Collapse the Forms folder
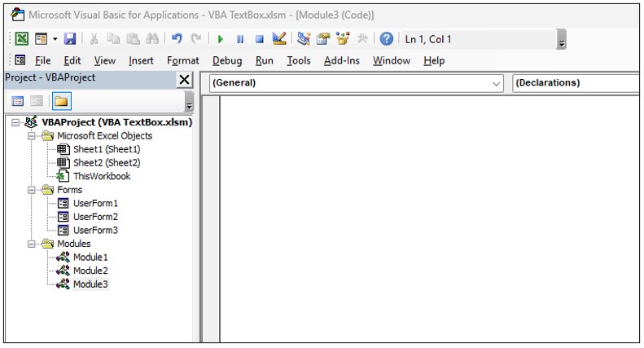Image resolution: width=644 pixels, height=348 pixels. (31, 190)
